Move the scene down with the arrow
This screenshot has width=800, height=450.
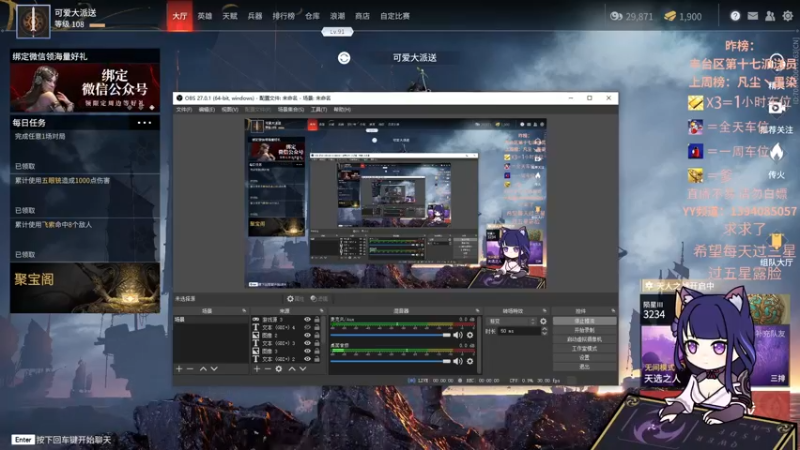click(214, 368)
